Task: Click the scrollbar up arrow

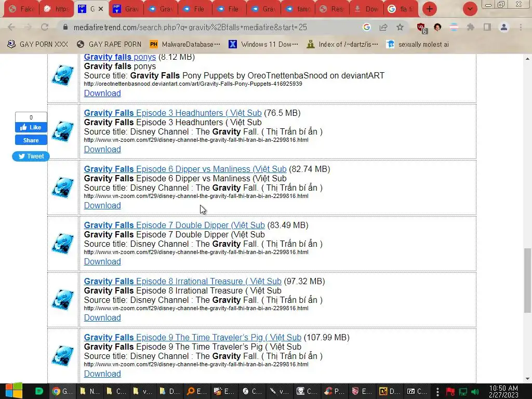Action: 527,59
